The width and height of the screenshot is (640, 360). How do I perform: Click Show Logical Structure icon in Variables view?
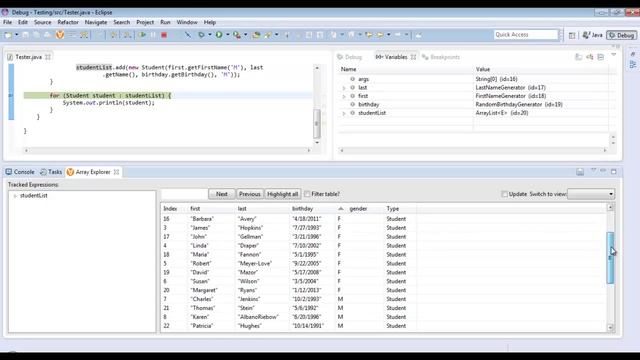590,57
